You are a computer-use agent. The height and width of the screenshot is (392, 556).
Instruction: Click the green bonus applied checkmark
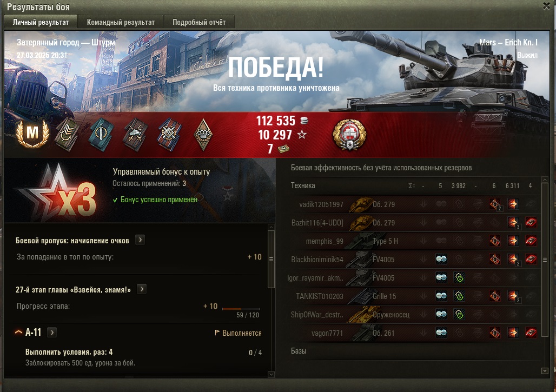click(x=115, y=200)
